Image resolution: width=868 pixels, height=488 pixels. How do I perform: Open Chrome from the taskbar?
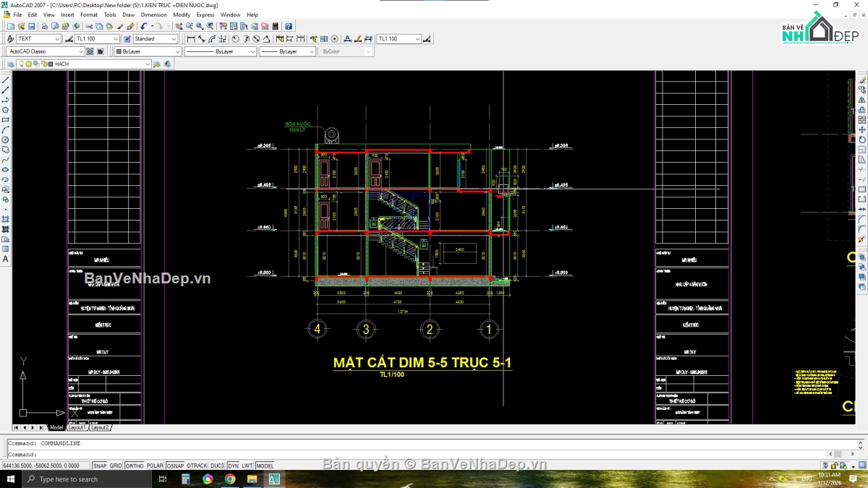230,479
